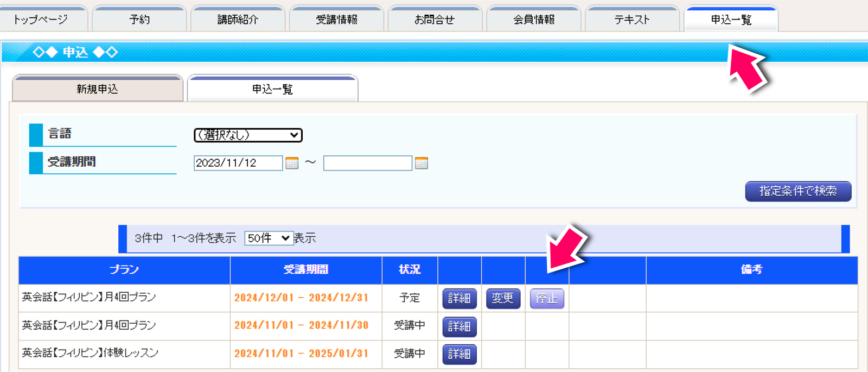Screen dimensions: 868x372
Task: Click the 備考 column header
Action: 751,270
